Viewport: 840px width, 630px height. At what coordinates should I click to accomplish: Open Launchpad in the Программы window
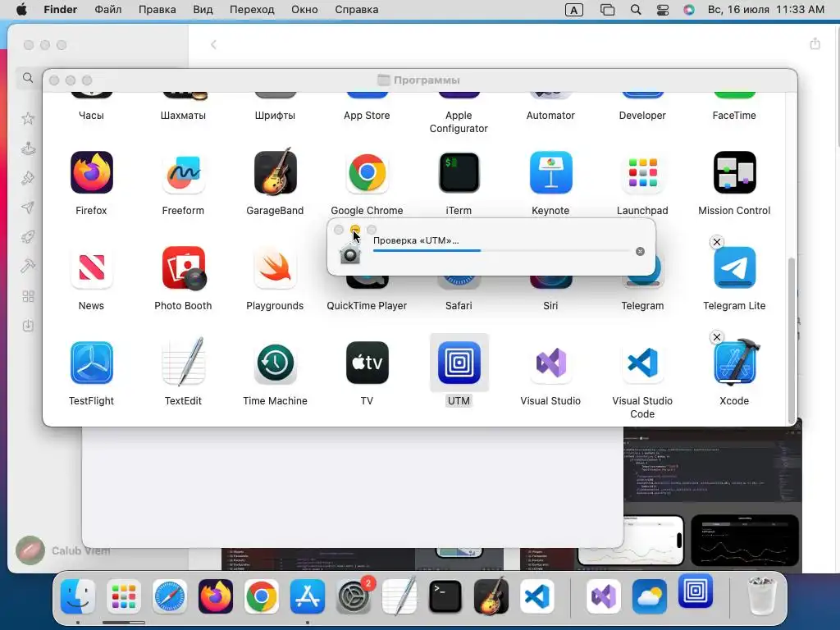pyautogui.click(x=642, y=172)
